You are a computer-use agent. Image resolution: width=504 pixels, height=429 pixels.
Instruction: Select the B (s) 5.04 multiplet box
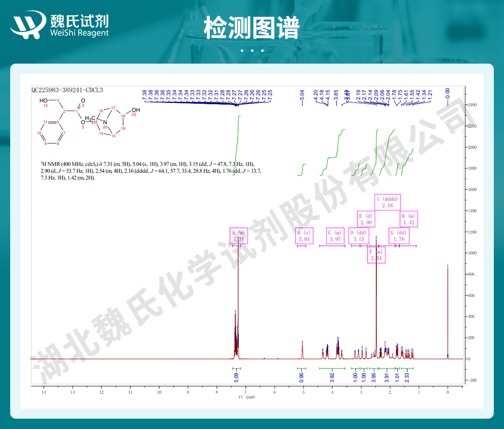coord(303,236)
